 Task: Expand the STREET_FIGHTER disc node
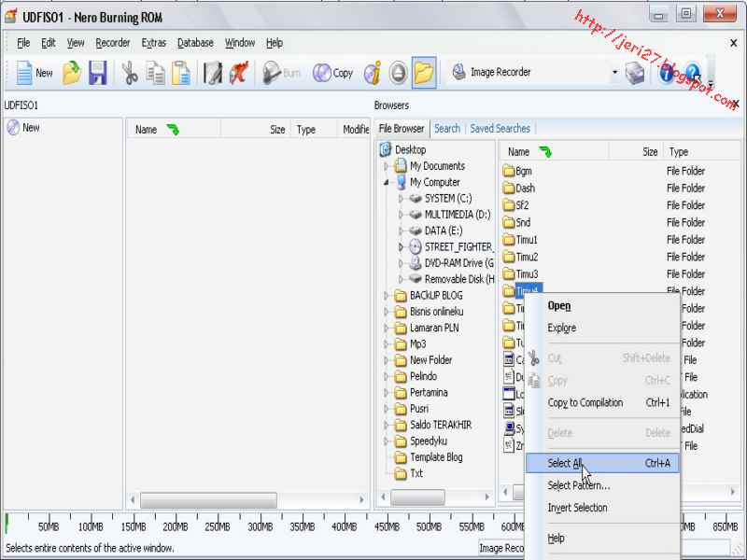[x=401, y=247]
